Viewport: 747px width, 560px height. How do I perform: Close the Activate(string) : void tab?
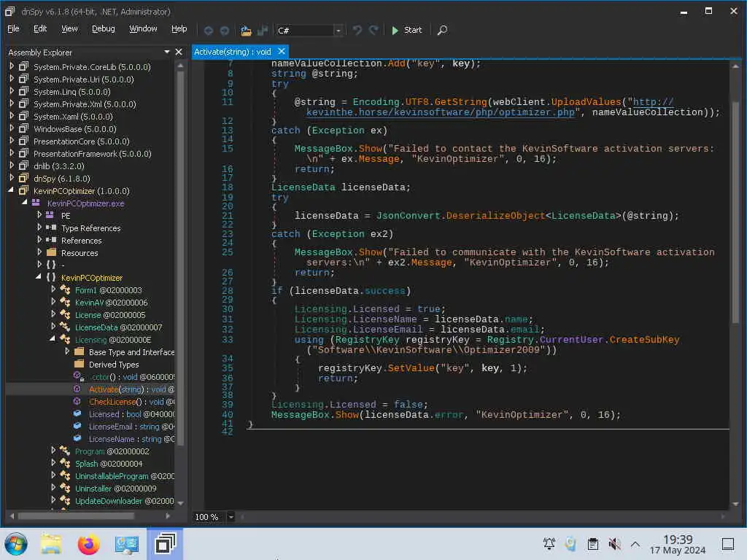pos(282,51)
